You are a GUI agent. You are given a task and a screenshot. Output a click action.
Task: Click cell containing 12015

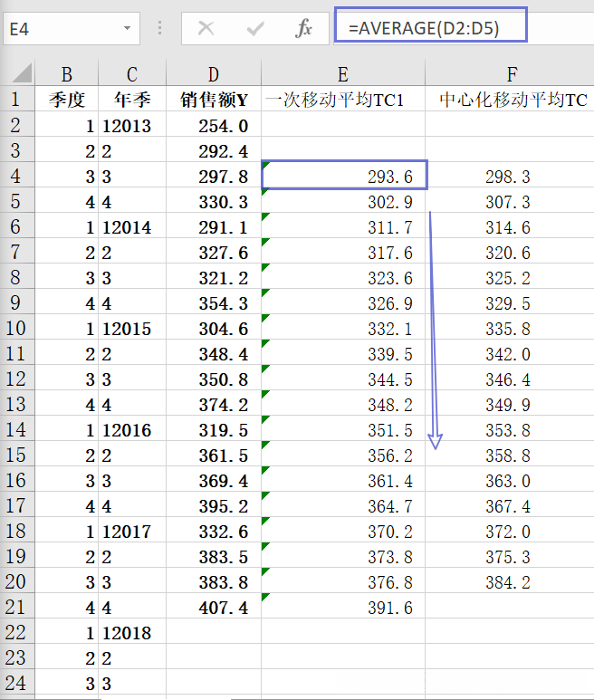pyautogui.click(x=132, y=327)
